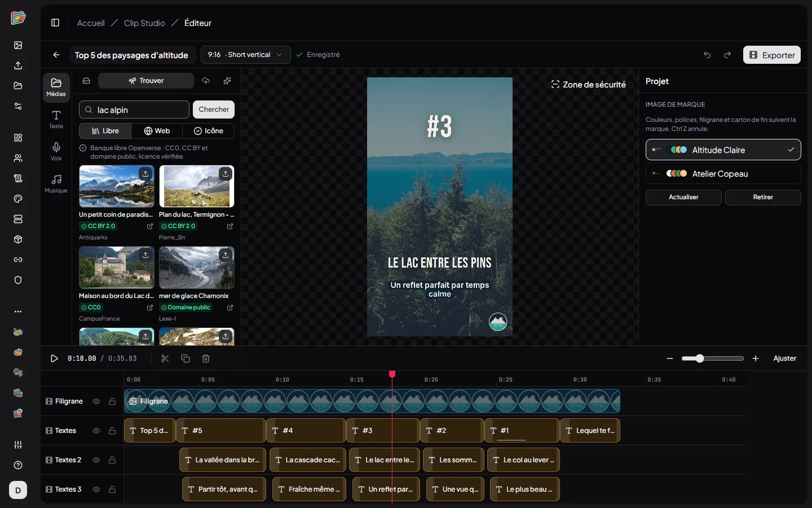The height and width of the screenshot is (508, 812).
Task: Click Ajuster to fit the timeline
Action: point(785,358)
